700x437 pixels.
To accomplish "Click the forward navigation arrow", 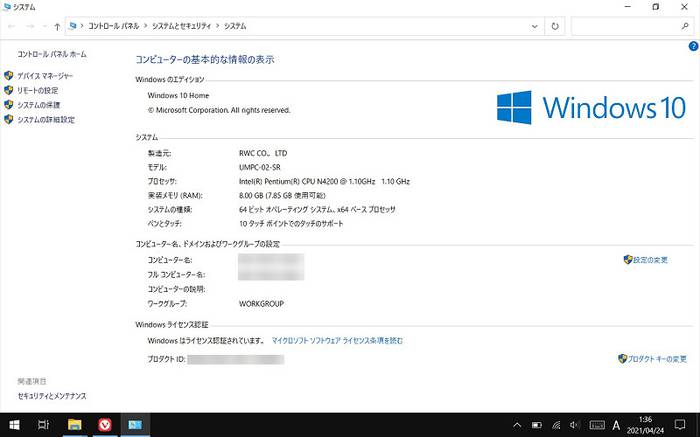I will pos(30,26).
